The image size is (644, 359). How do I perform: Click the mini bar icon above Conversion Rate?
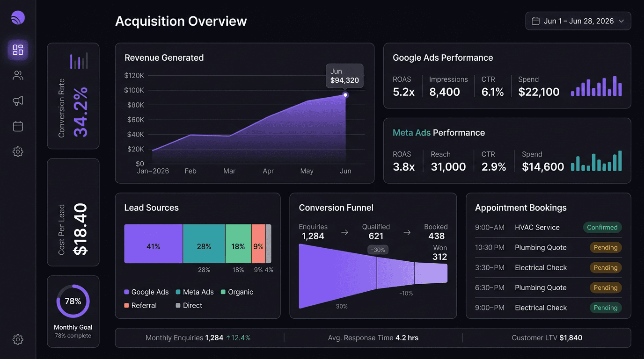point(79,61)
